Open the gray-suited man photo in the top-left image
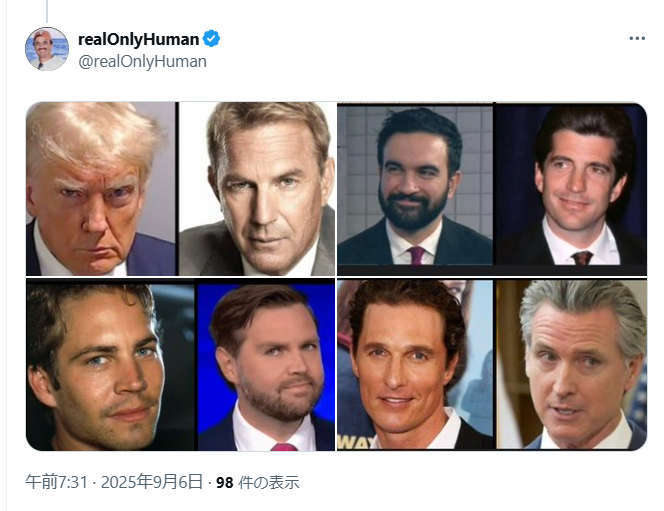Viewport: 664px width, 511px height. [257, 188]
